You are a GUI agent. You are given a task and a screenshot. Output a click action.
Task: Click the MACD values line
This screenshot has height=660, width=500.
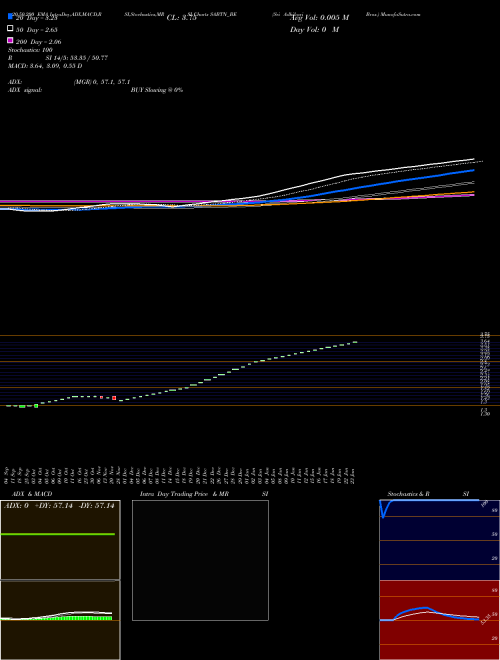pos(45,66)
